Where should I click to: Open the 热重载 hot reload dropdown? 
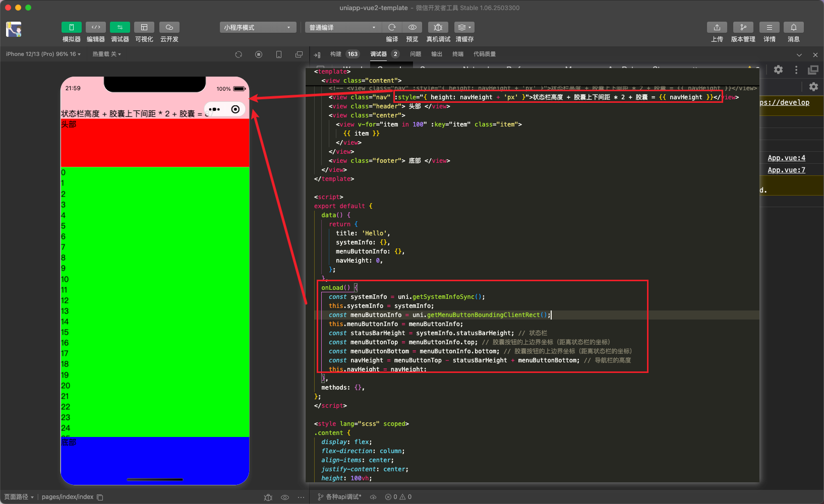(106, 54)
